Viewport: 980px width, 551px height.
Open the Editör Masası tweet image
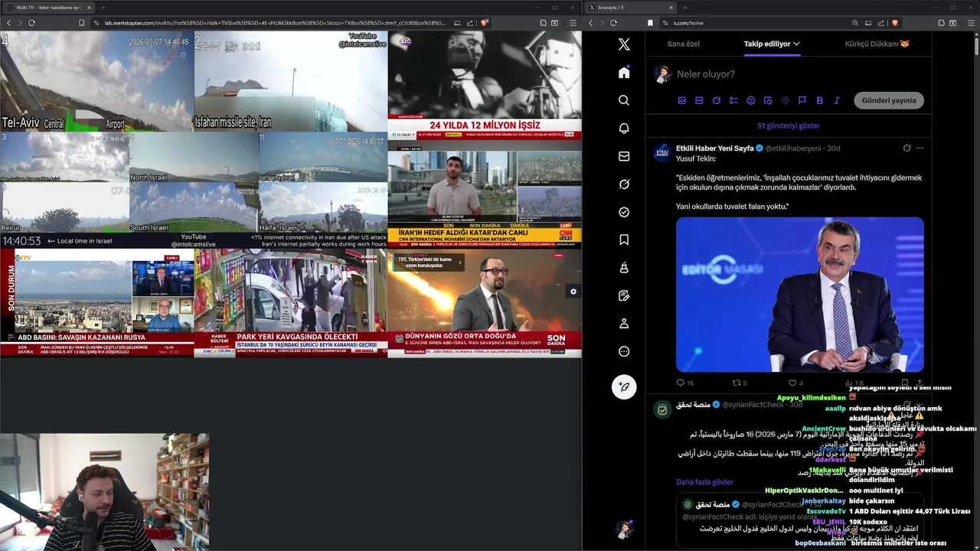point(800,295)
